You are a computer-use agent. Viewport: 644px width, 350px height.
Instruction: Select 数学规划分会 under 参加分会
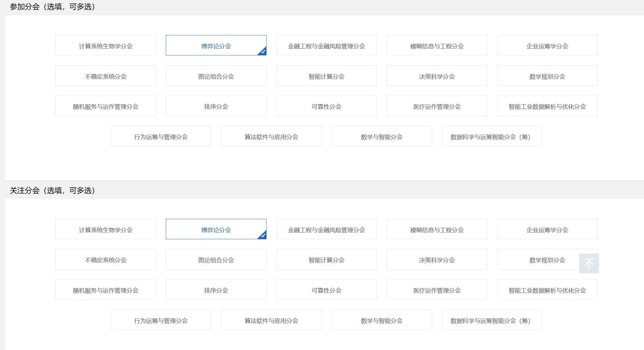coord(547,76)
